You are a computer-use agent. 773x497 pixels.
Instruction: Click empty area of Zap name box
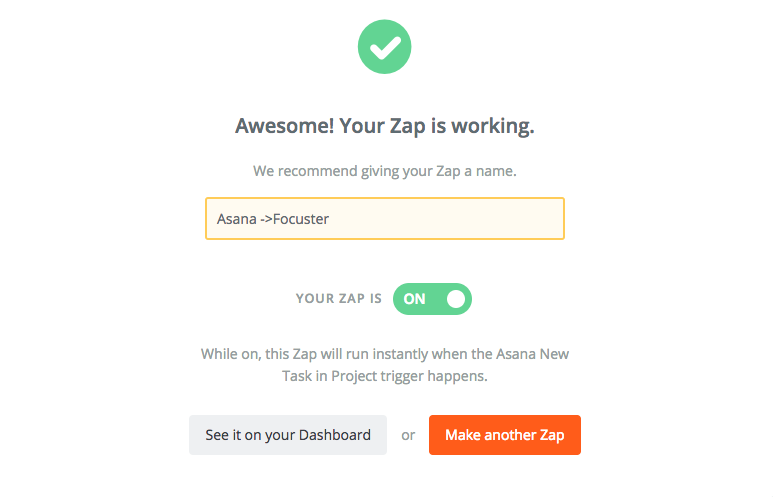click(444, 219)
